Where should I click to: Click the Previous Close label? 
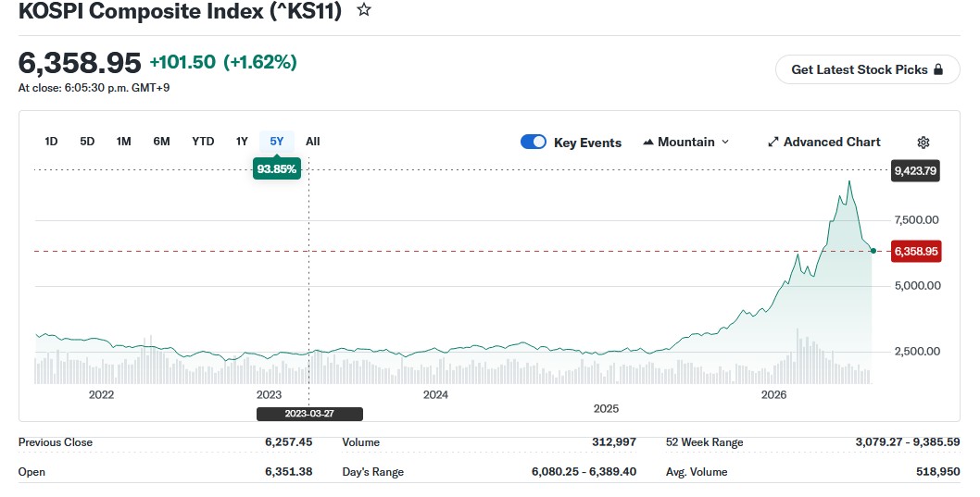pyautogui.click(x=56, y=442)
